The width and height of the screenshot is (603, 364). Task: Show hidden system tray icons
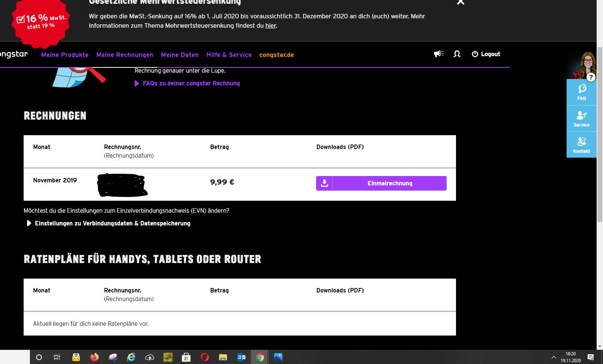pos(553,357)
